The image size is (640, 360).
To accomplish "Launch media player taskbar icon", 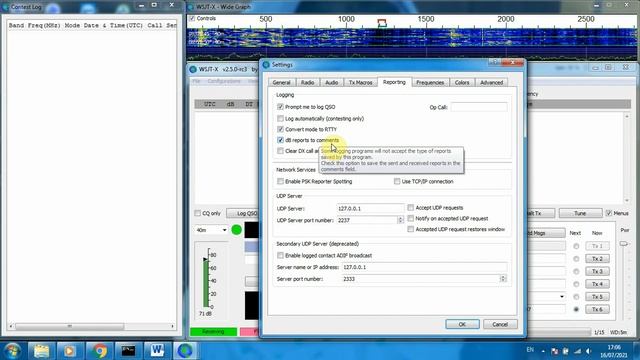I will pyautogui.click(x=69, y=351).
